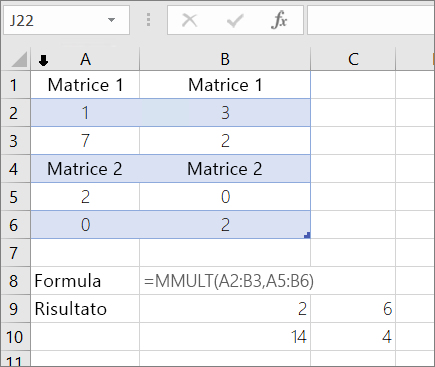Select row 6 header

pos(16,225)
